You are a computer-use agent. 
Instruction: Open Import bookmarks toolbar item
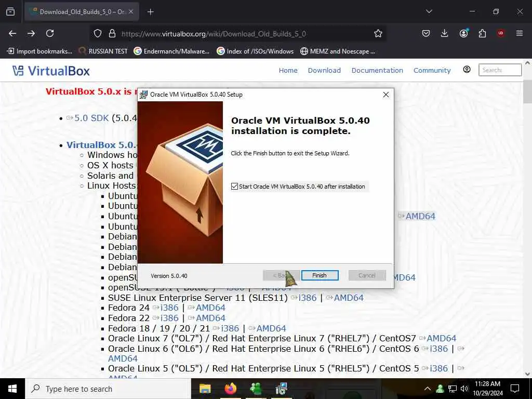39,51
